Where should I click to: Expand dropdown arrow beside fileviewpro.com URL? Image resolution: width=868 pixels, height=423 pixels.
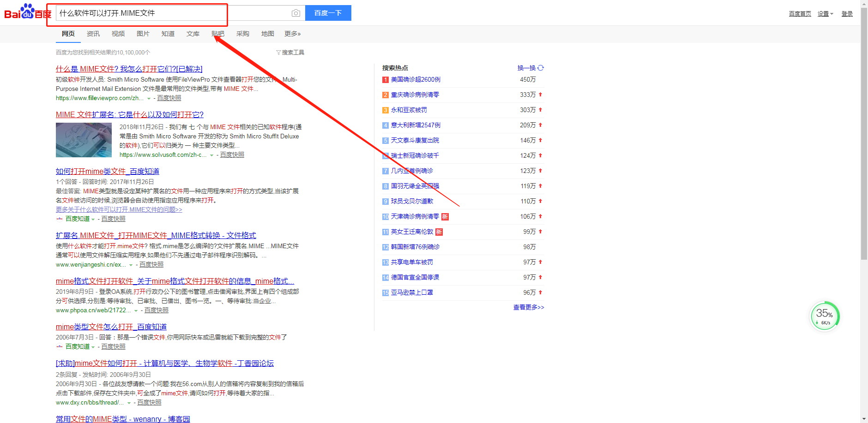tap(149, 99)
